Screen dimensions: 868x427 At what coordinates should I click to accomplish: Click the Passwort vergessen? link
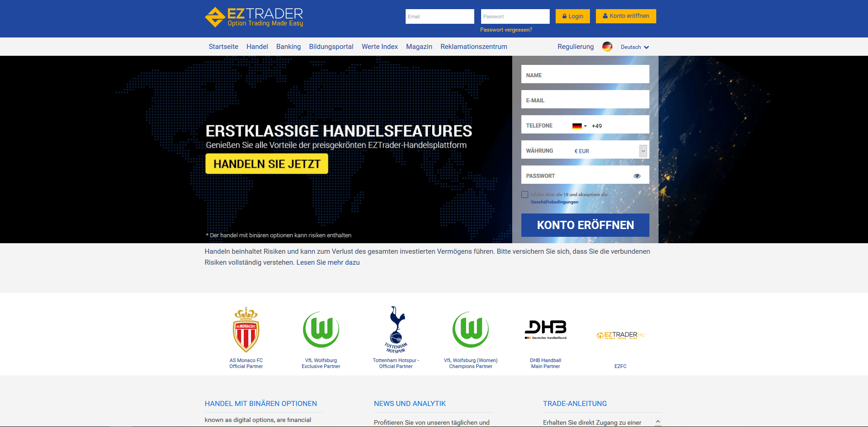[506, 30]
